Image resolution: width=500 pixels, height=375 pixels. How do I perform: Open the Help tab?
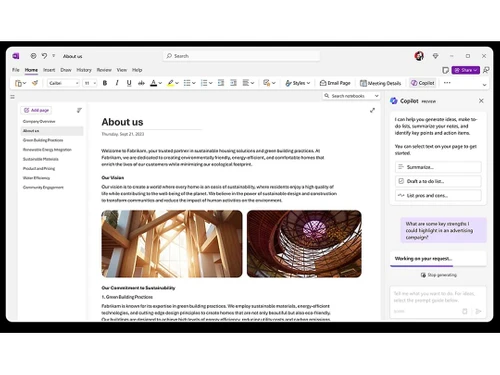click(137, 70)
